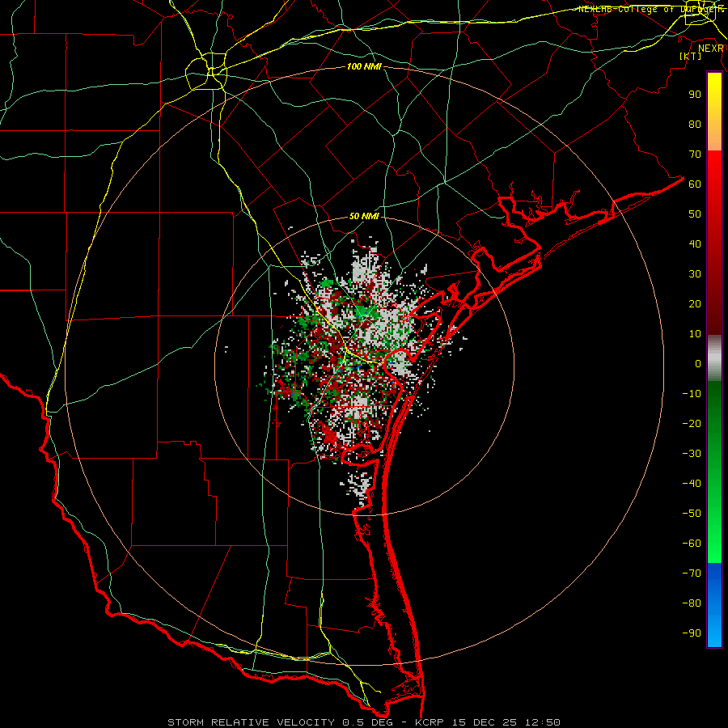
Task: Click the "-30" value on velocity scale
Action: [x=692, y=454]
